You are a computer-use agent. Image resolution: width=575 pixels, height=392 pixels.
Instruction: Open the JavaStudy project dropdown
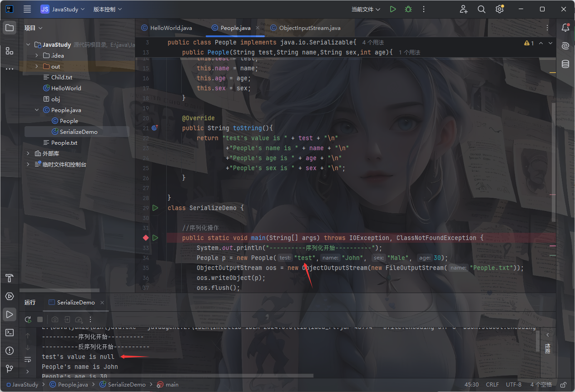pos(63,9)
